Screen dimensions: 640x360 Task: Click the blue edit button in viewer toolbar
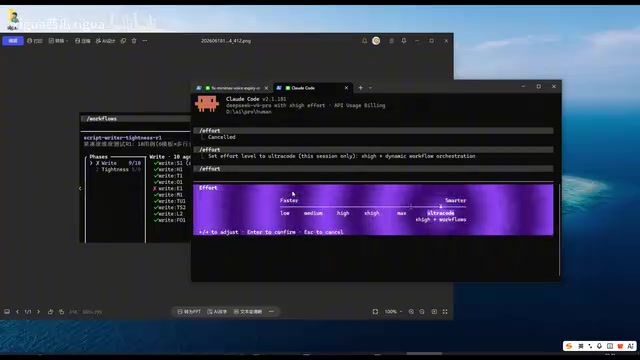(13, 41)
